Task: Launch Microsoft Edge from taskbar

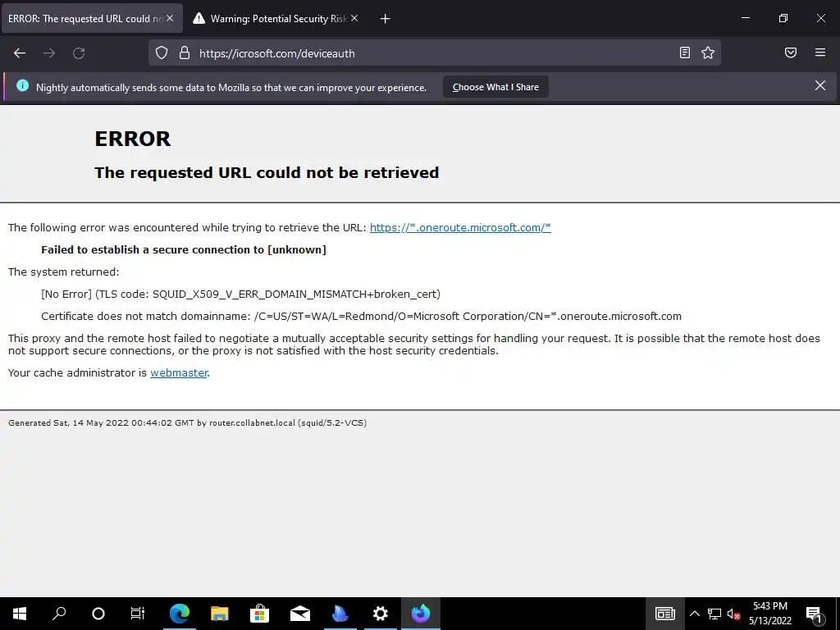Action: tap(180, 614)
